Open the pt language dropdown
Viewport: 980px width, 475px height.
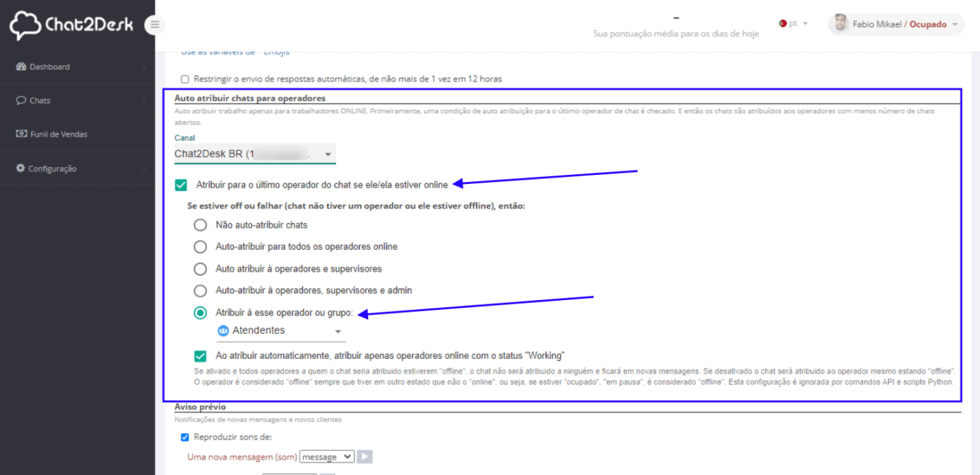pos(794,23)
